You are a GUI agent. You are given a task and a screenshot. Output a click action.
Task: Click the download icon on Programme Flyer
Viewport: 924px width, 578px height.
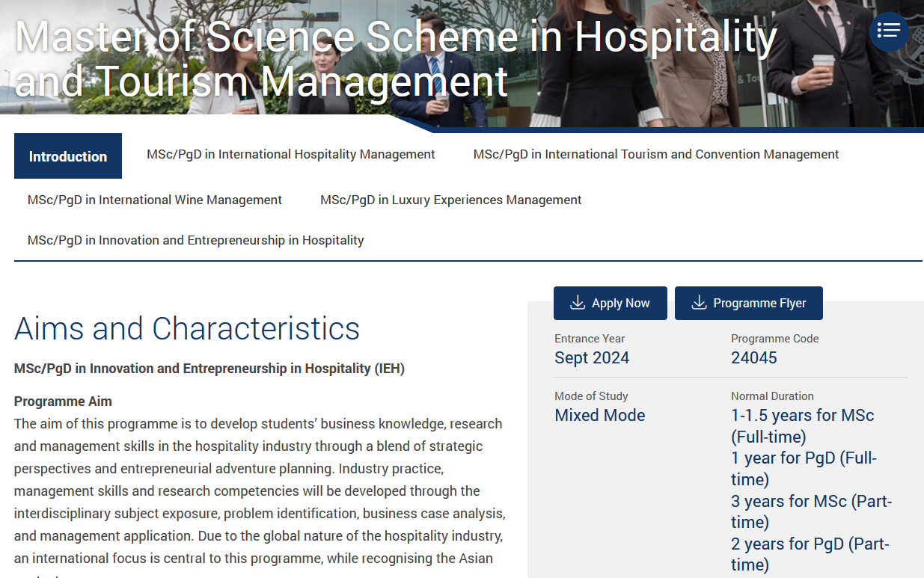(698, 303)
